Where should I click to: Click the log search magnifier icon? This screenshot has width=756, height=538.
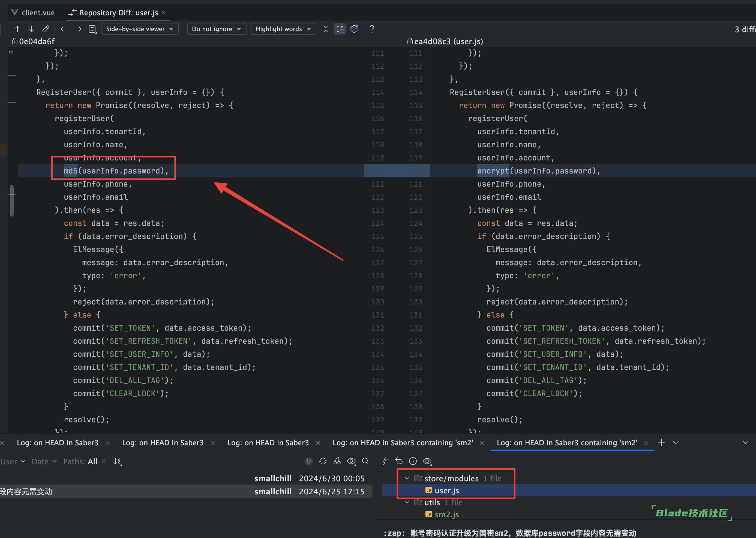pos(365,461)
